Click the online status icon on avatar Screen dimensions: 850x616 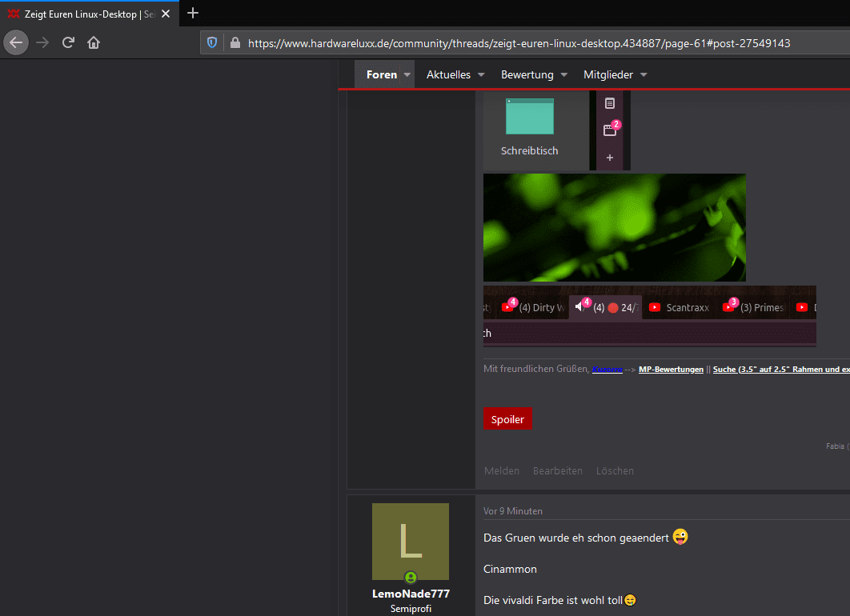tap(411, 577)
